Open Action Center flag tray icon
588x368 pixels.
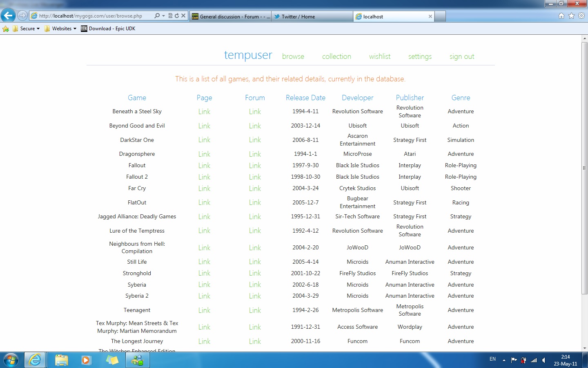click(x=514, y=360)
